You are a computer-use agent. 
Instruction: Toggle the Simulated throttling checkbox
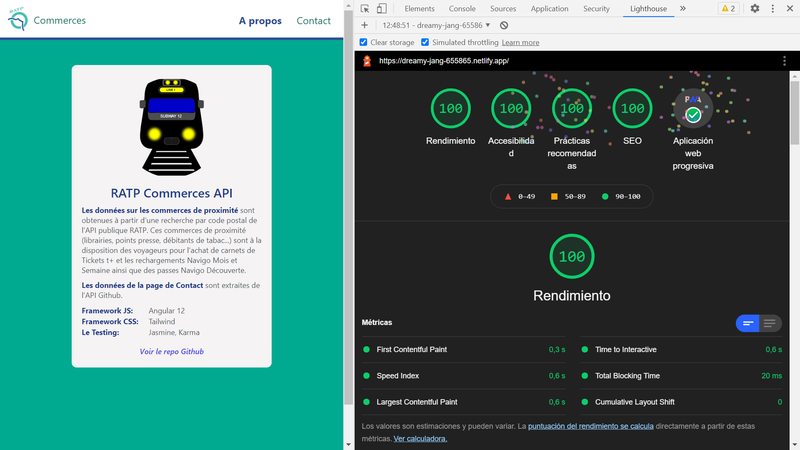425,42
